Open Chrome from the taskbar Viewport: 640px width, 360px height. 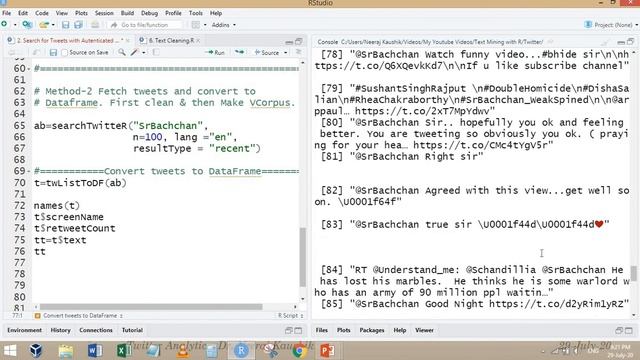point(299,351)
